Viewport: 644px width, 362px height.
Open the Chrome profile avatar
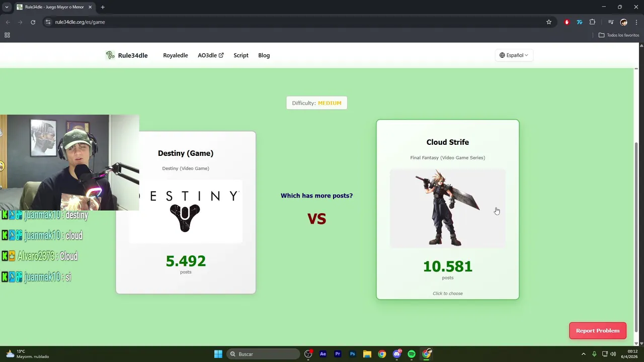pos(624,22)
